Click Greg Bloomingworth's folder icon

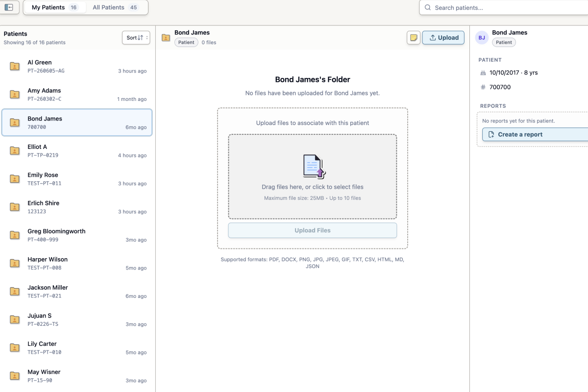pos(15,235)
